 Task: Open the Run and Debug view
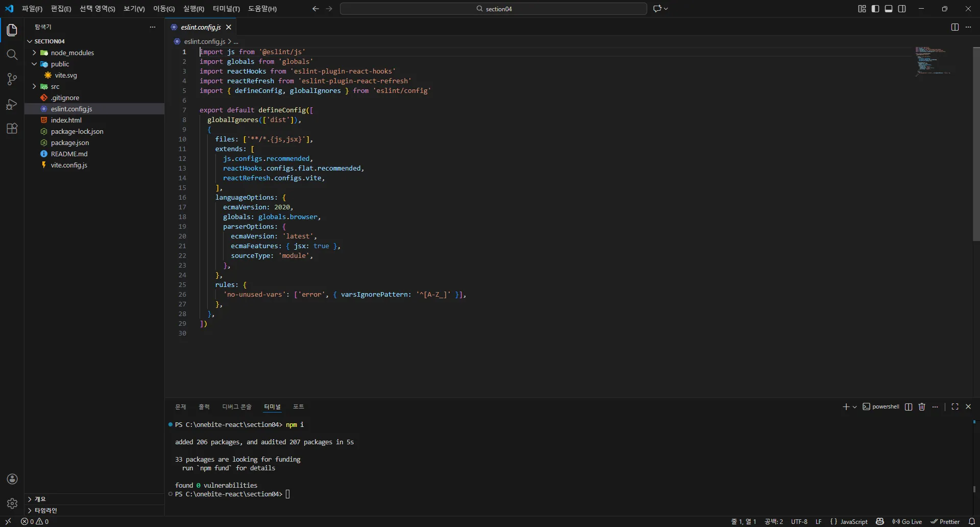(12, 104)
